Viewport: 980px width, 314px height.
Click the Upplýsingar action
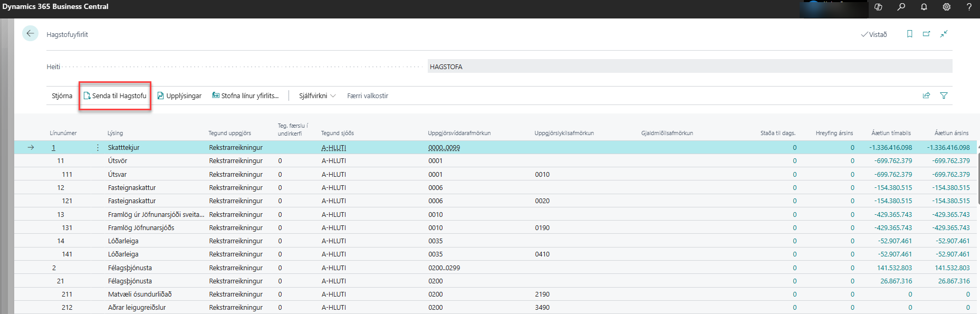(179, 96)
